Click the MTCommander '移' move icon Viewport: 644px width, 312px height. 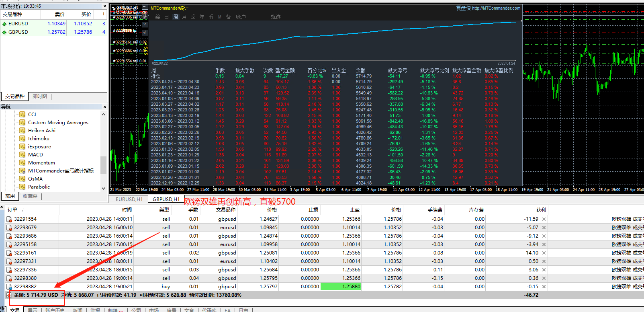(x=145, y=16)
